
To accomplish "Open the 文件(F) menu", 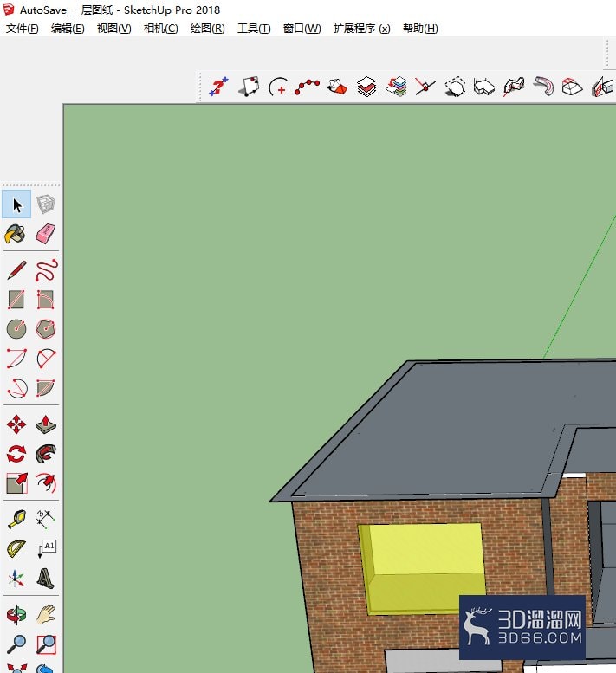I will click(22, 29).
